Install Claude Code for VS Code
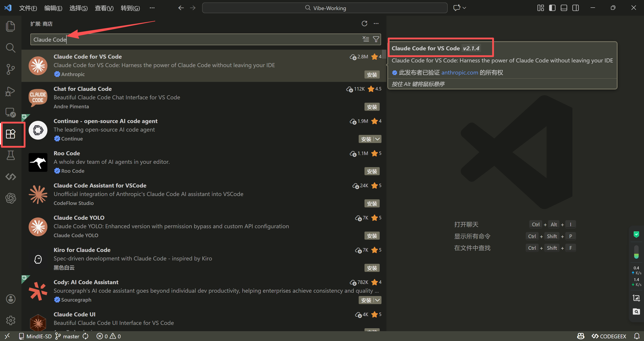This screenshot has height=341, width=644. click(x=372, y=75)
